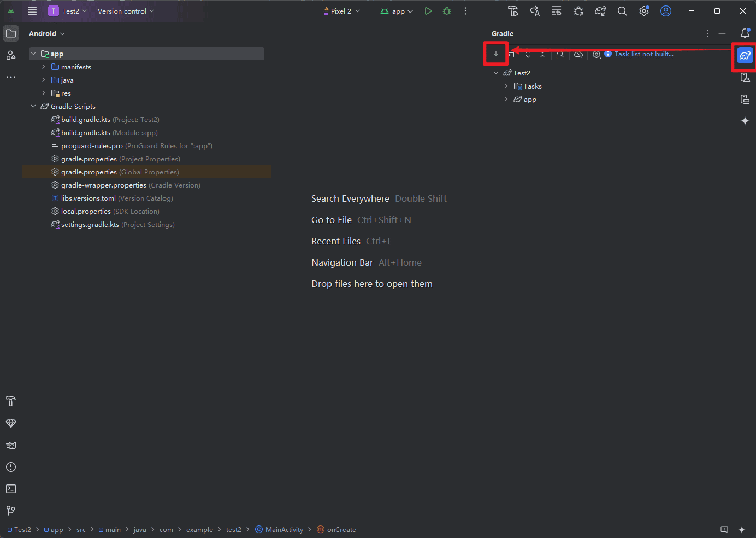This screenshot has width=756, height=538.
Task: Sync project with Gradle files
Action: pos(600,11)
